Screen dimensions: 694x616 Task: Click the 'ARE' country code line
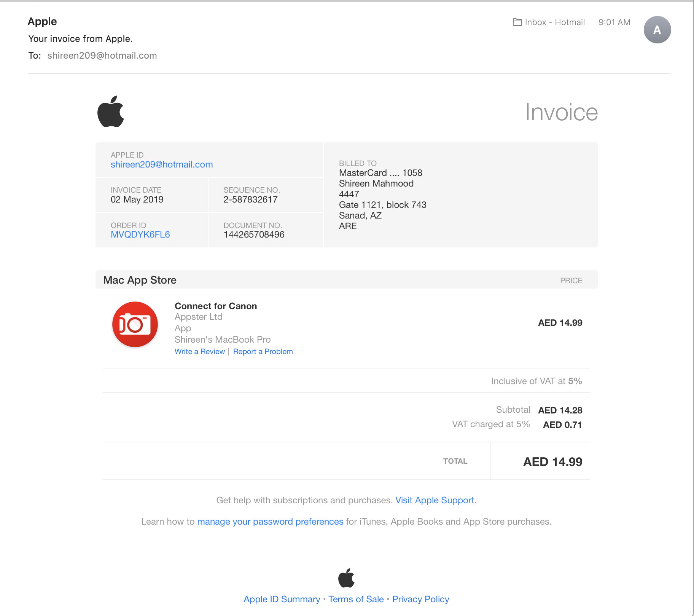click(348, 226)
